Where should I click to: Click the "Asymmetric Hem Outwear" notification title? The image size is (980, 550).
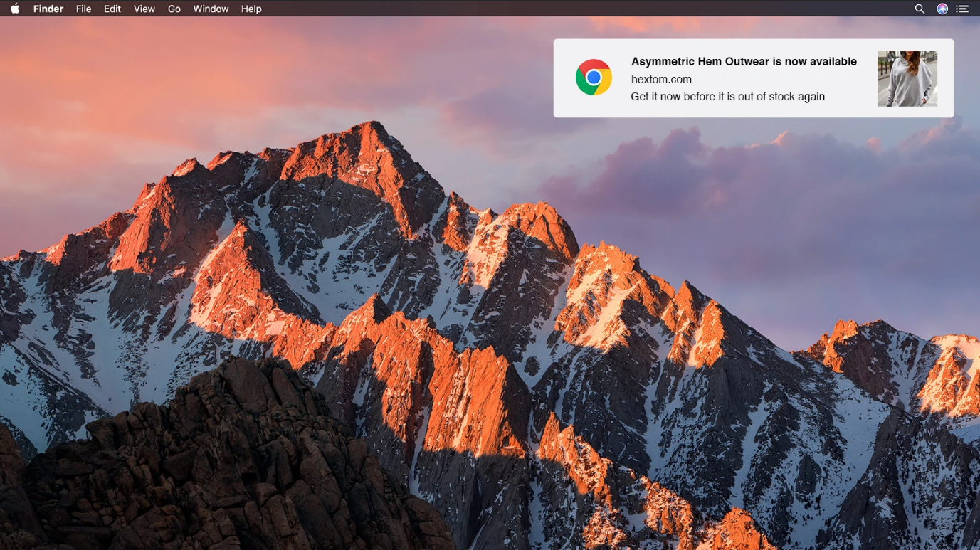(744, 62)
